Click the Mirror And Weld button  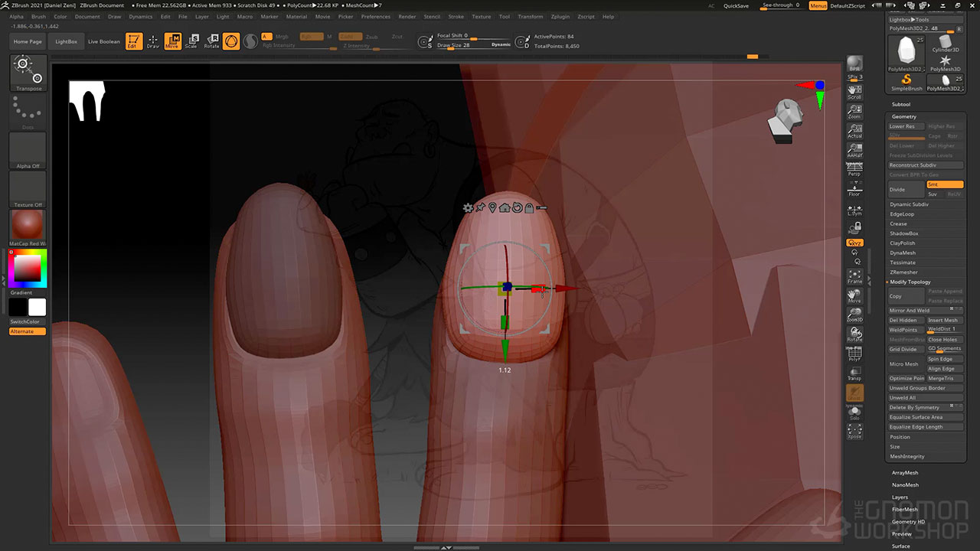pyautogui.click(x=910, y=311)
